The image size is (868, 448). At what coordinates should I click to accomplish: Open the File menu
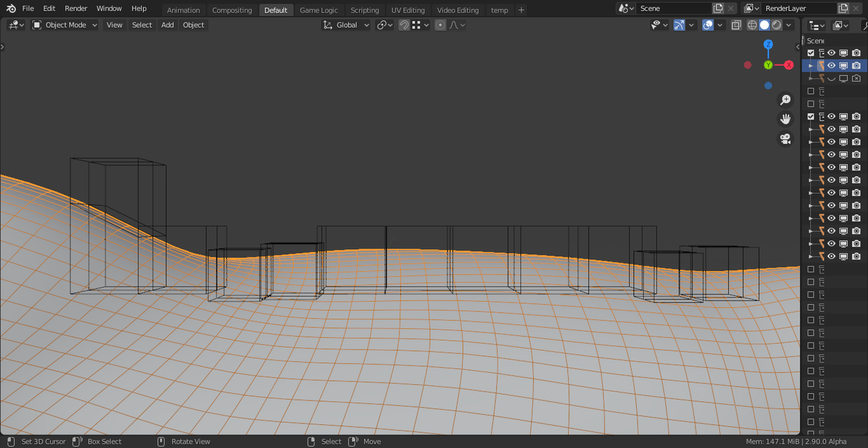click(x=28, y=8)
